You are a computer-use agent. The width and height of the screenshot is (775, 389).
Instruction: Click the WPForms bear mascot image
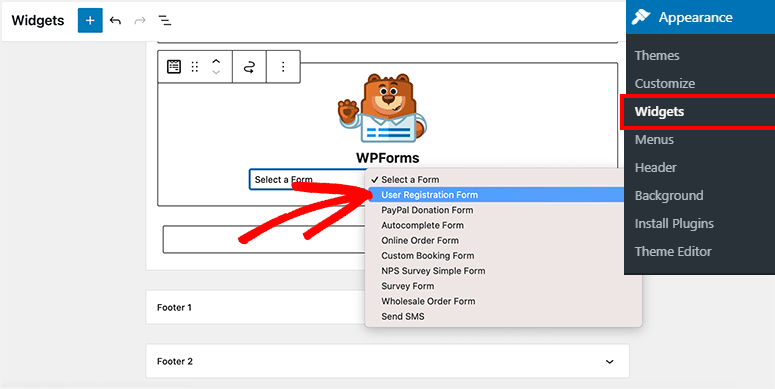[382, 108]
